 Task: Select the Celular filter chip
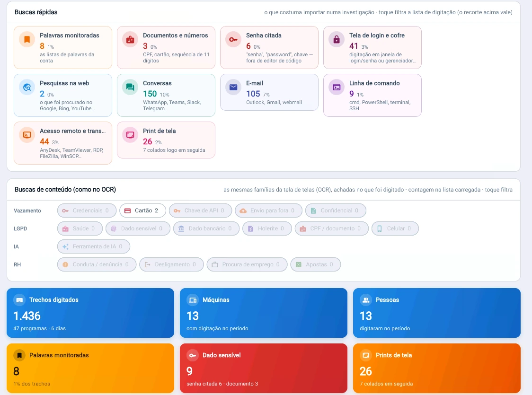tap(395, 228)
